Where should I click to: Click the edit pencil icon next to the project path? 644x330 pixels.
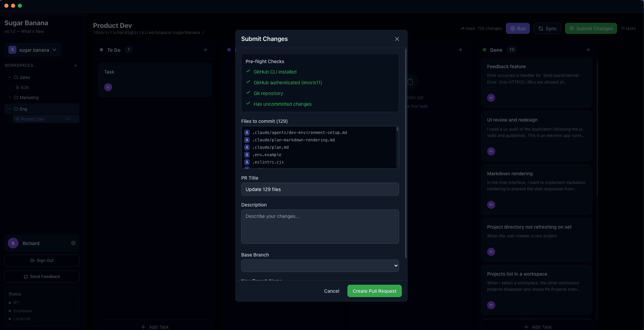[x=203, y=33]
